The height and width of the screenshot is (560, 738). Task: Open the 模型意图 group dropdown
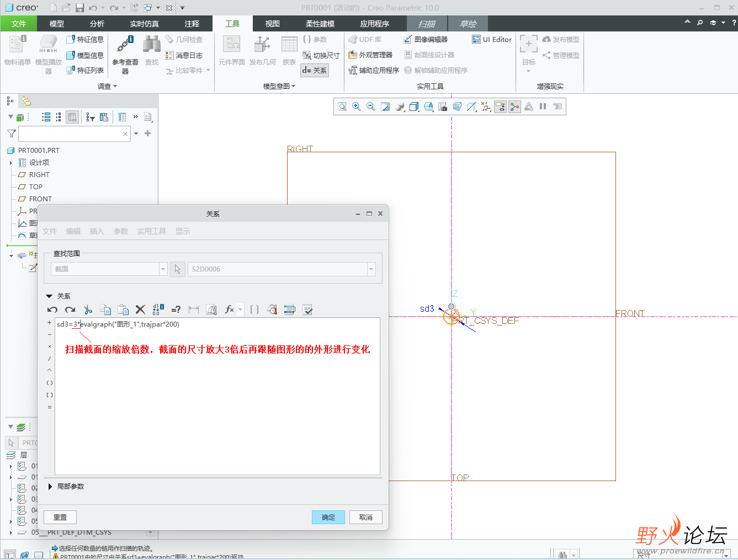279,86
